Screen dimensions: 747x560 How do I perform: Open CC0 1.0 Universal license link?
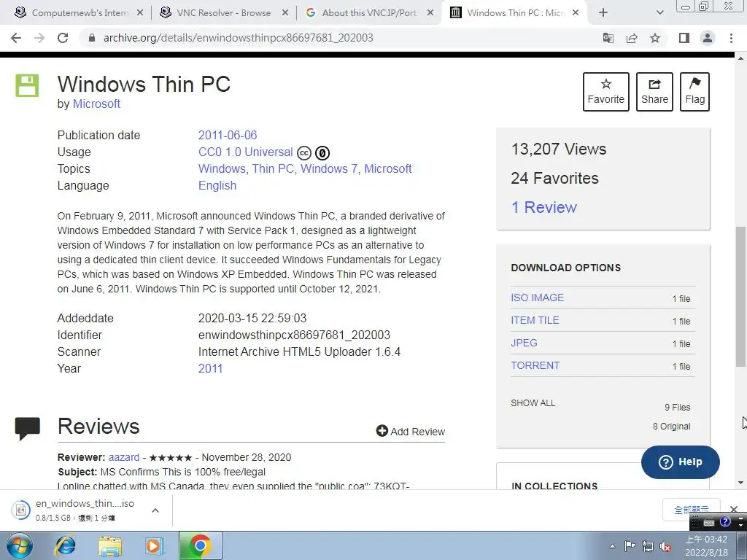(x=245, y=152)
